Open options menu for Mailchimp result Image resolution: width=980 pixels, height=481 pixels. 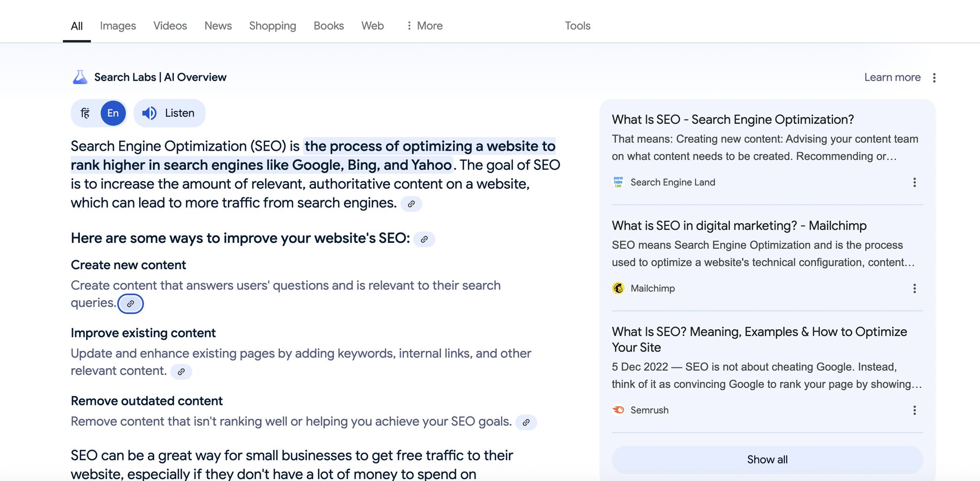click(x=914, y=288)
